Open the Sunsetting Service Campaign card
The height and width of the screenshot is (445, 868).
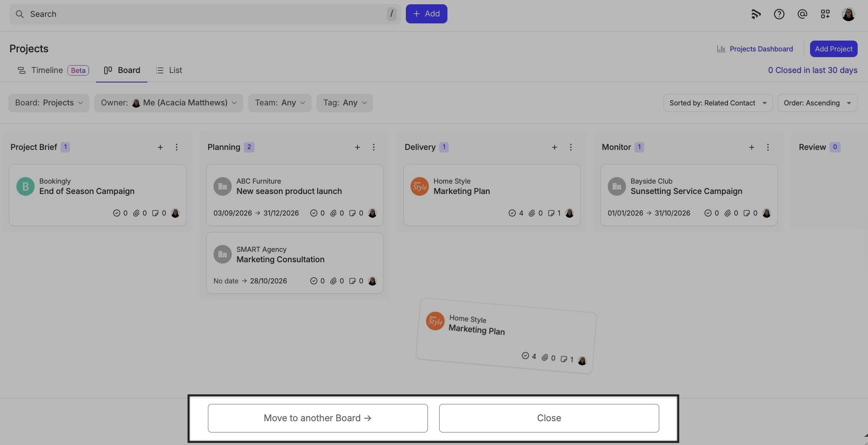tap(689, 195)
